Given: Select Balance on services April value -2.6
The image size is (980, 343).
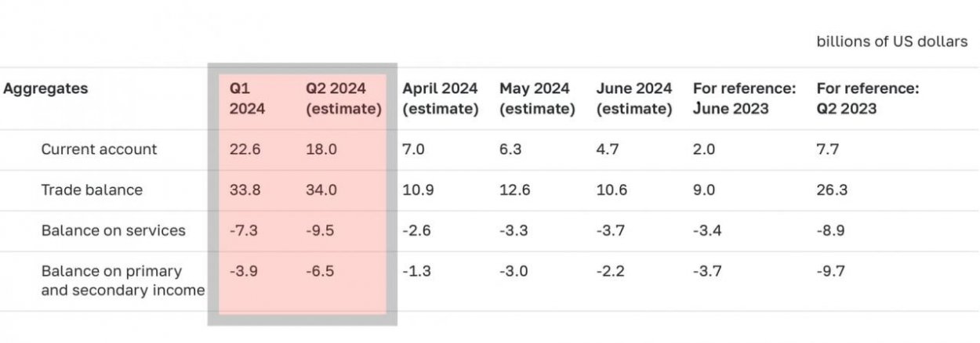Looking at the screenshot, I should click(417, 230).
